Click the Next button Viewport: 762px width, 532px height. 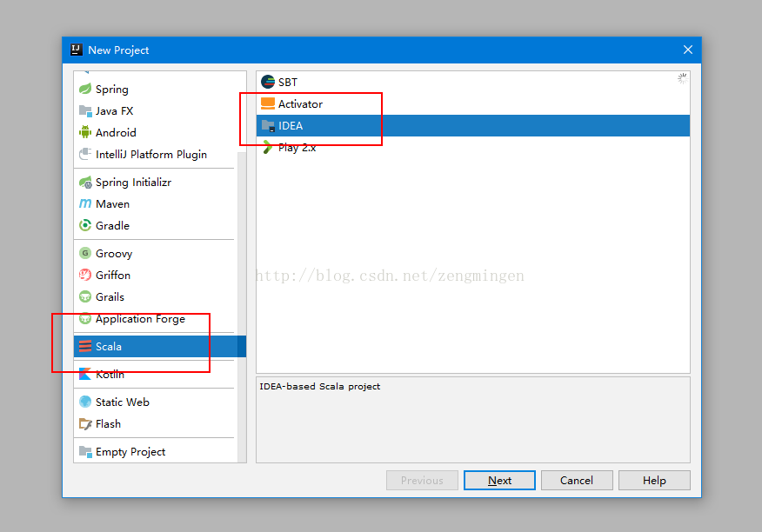tap(499, 480)
